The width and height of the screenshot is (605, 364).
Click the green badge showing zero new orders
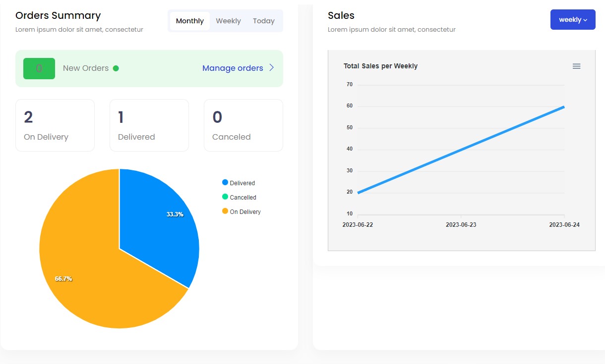39,68
